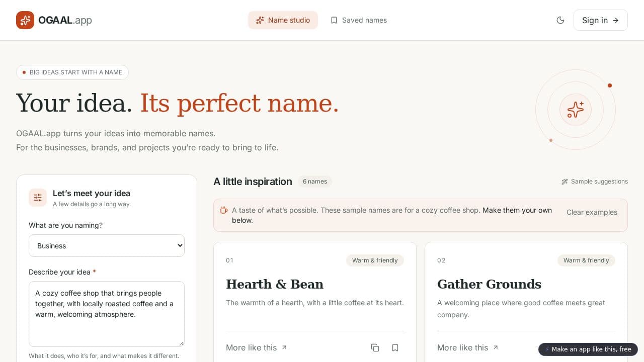644x362 pixels.
Task: Open the Saved names tab
Action: point(358,20)
